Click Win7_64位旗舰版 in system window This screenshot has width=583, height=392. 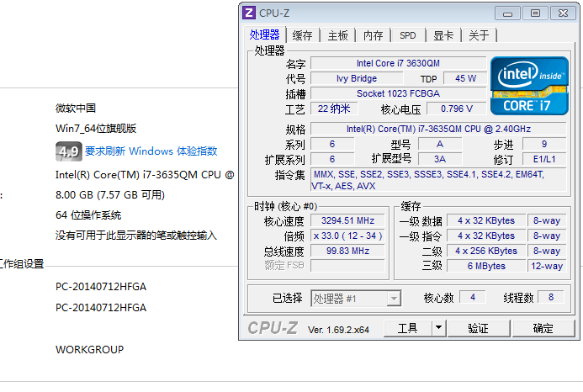coord(96,129)
